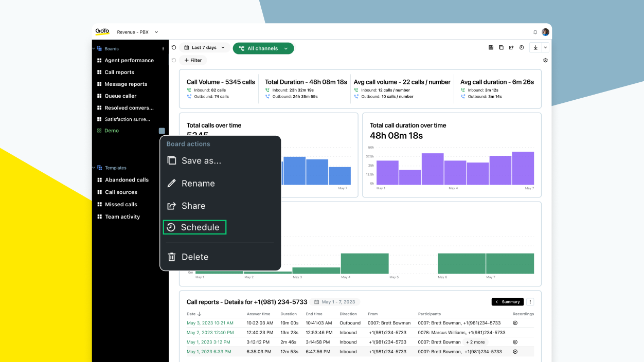The width and height of the screenshot is (644, 362).
Task: Duplicate the board with the copy icon
Action: 501,47
